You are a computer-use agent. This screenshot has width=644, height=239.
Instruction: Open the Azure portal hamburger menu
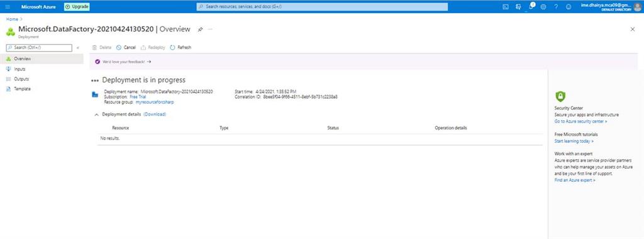(x=8, y=6)
